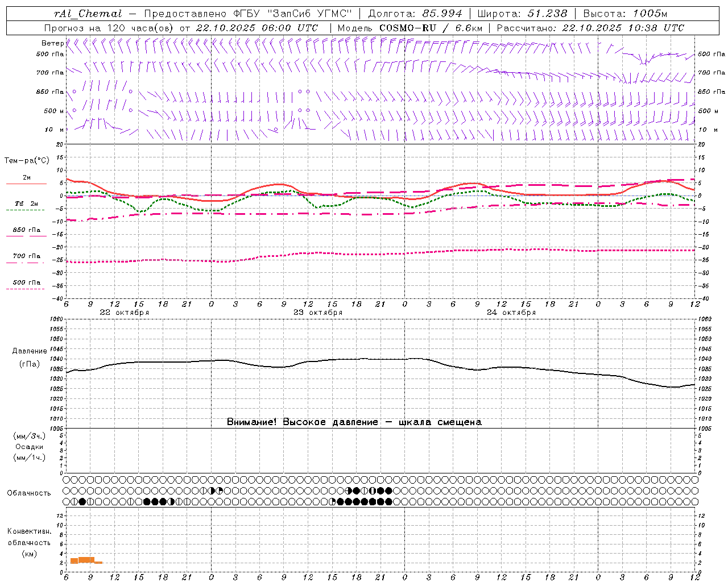
Task: Click the forecast line "Прогноз на 120 часа(ов)"
Action: [109, 28]
